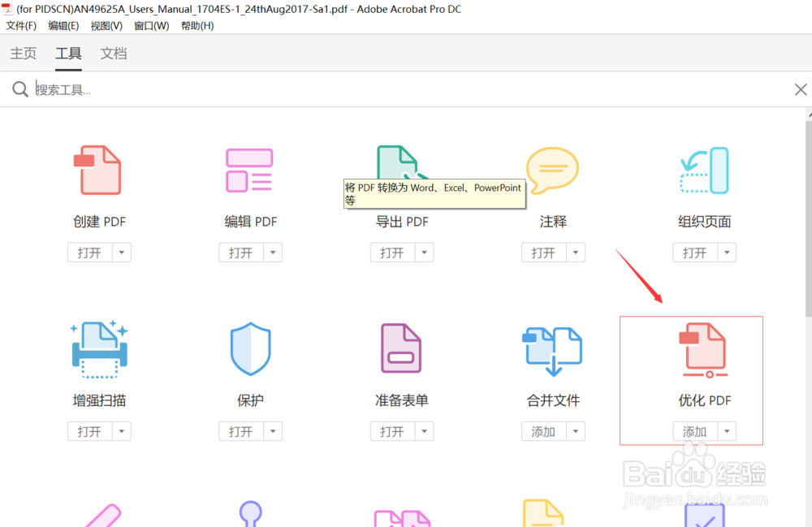Image resolution: width=812 pixels, height=527 pixels.
Task: Open the 合并文件 添加 dropdown arrow
Action: click(x=575, y=430)
